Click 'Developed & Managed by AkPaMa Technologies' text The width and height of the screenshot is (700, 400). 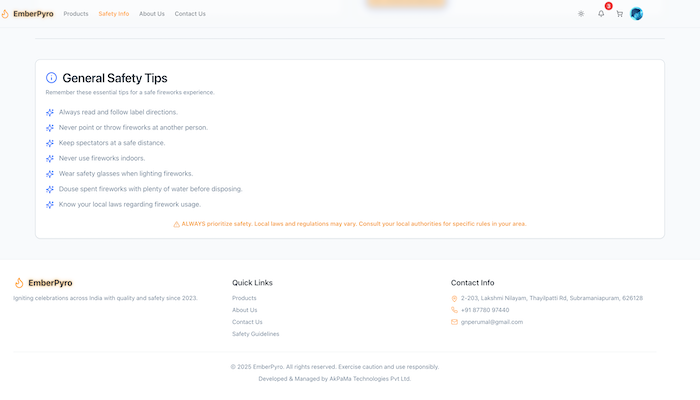point(335,379)
